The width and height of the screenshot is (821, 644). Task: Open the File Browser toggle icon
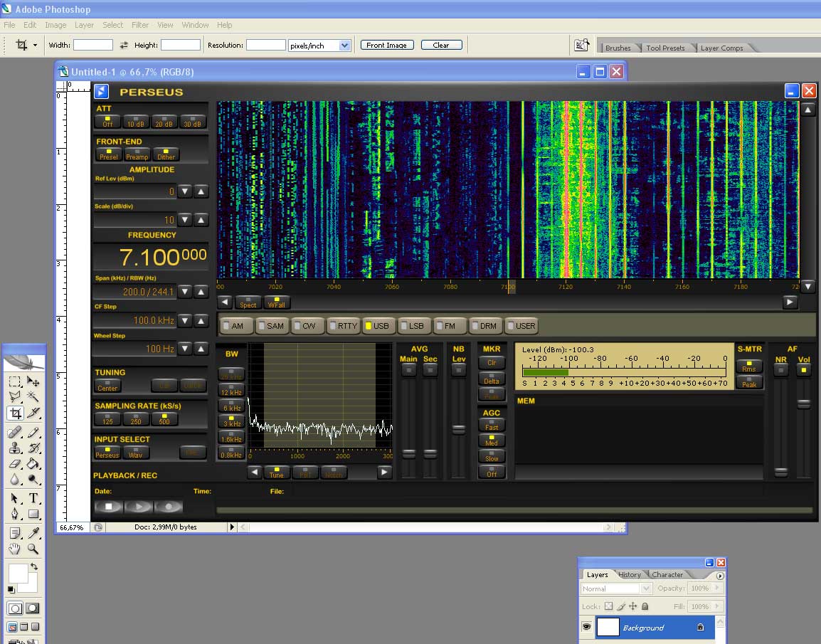point(581,46)
